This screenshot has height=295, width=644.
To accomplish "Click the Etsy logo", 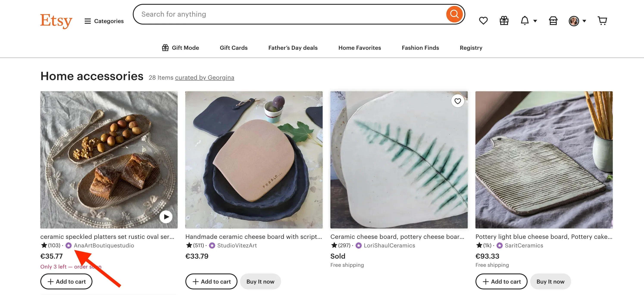I will click(x=56, y=21).
